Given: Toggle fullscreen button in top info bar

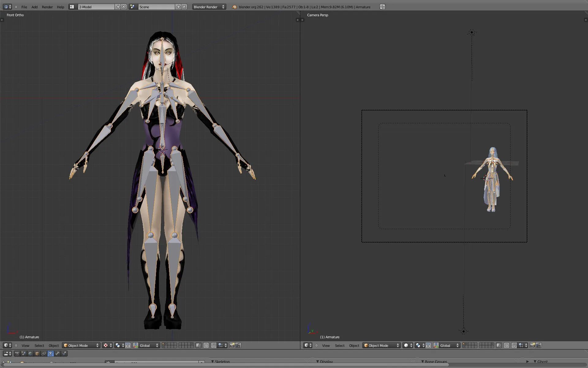Looking at the screenshot, I should coord(382,7).
